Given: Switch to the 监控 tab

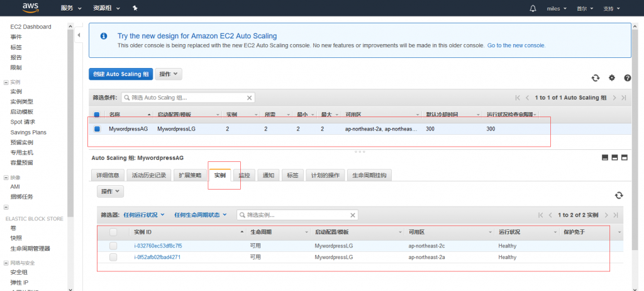Looking at the screenshot, I should tap(244, 175).
